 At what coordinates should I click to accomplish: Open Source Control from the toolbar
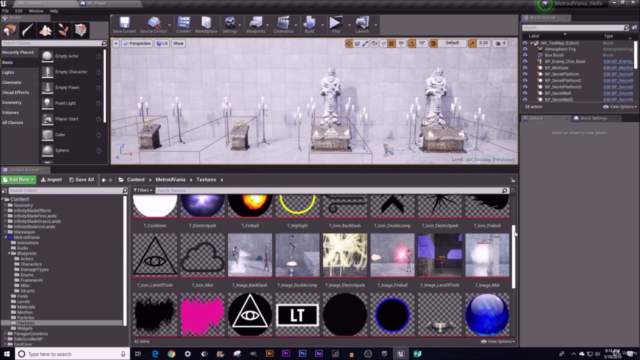pyautogui.click(x=153, y=25)
